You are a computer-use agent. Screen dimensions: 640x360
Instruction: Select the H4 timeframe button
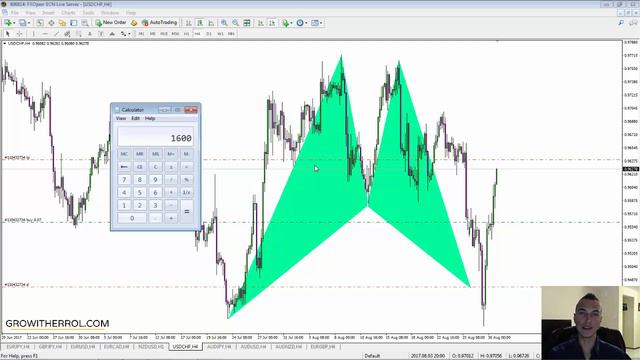click(198, 34)
